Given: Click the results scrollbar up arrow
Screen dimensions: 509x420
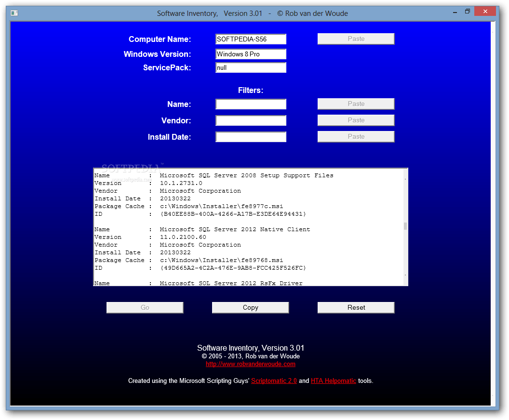Looking at the screenshot, I should pyautogui.click(x=405, y=179).
